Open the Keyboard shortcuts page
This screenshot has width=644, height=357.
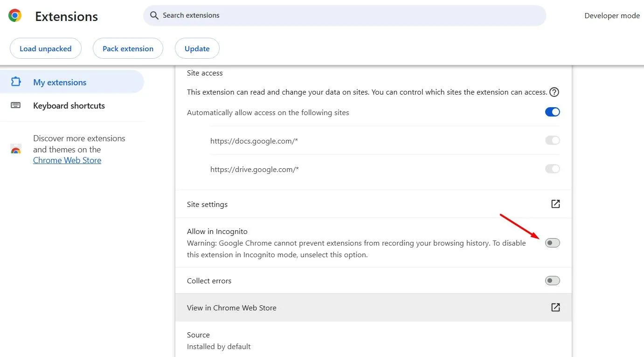69,105
